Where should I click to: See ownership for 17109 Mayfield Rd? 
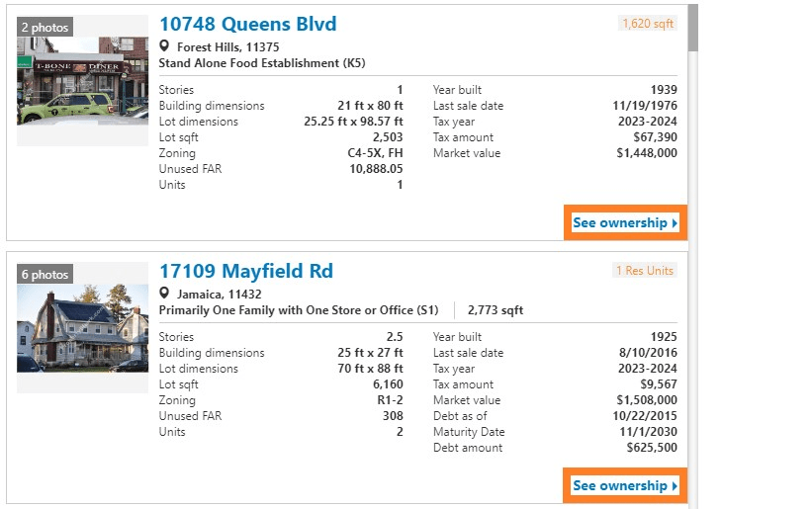620,486
